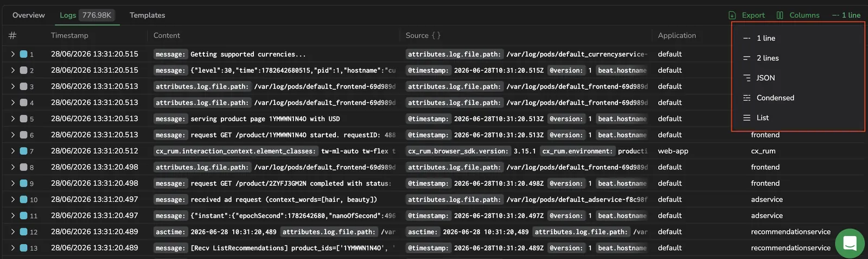Expand log row 5
The width and height of the screenshot is (868, 259).
pyautogui.click(x=12, y=118)
